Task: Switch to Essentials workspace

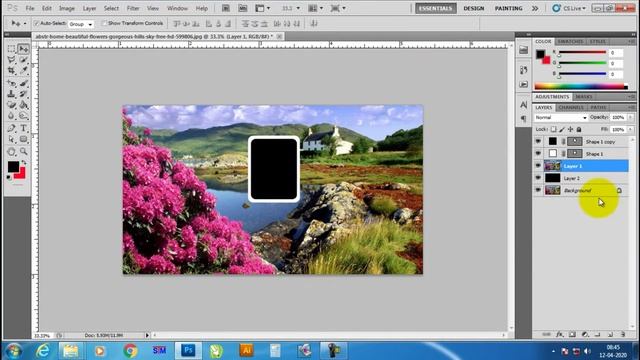Action: [436, 8]
